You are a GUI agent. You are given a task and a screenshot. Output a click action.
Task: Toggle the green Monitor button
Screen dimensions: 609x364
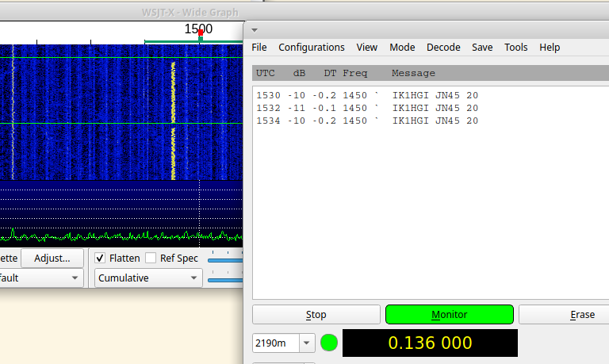(450, 314)
